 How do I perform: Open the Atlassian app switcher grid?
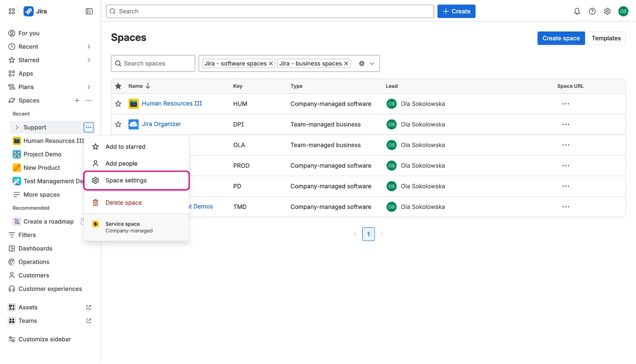click(x=12, y=11)
